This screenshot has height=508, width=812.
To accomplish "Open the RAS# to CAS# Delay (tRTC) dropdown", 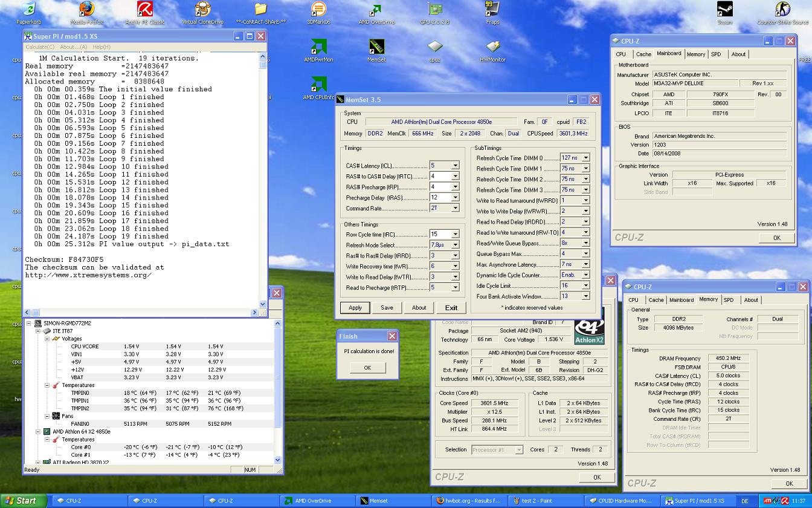I will coord(455,176).
